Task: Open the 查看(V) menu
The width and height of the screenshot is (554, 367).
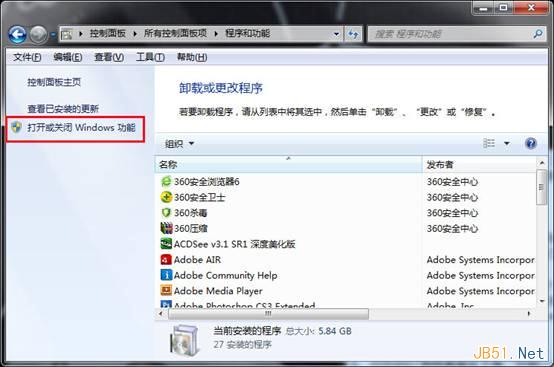Action: (109, 57)
